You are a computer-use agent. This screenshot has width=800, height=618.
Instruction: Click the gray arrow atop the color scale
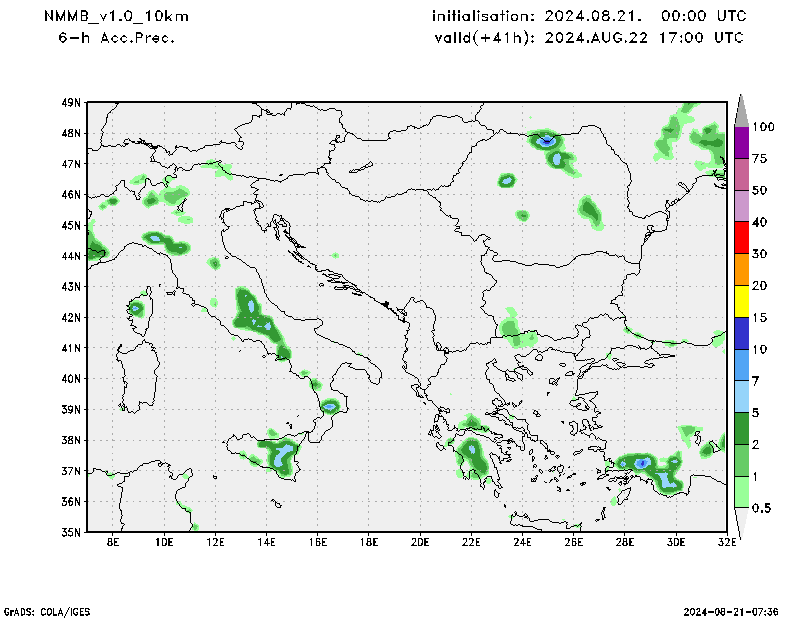[742, 109]
